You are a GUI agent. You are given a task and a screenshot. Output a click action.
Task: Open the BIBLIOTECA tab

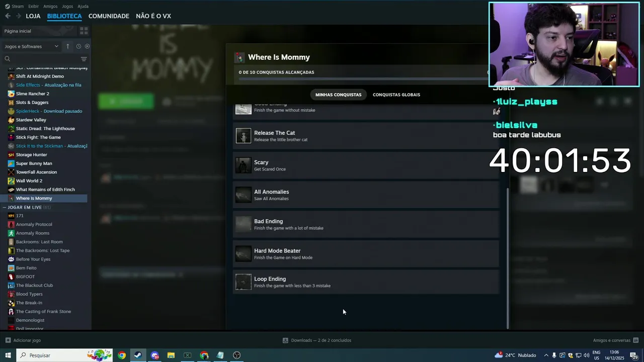pos(64,16)
